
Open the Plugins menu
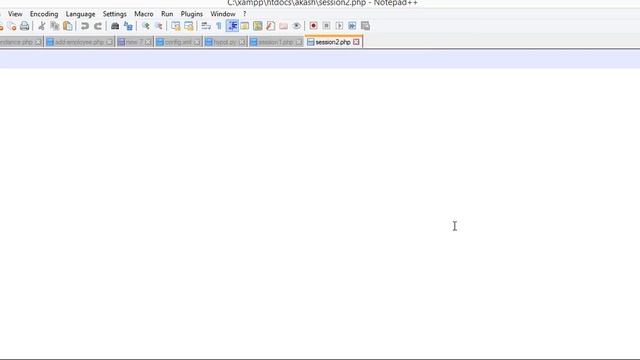pos(192,14)
